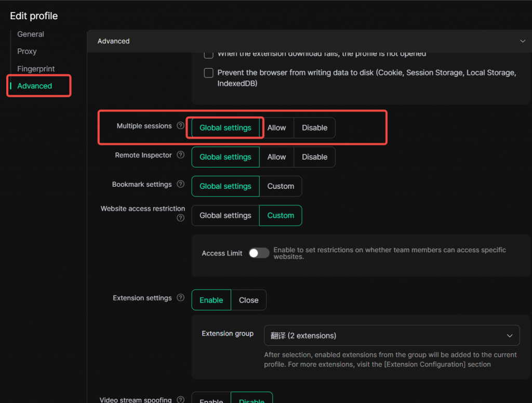Open help icon for Extension settings
This screenshot has width=532, height=403.
pyautogui.click(x=180, y=298)
